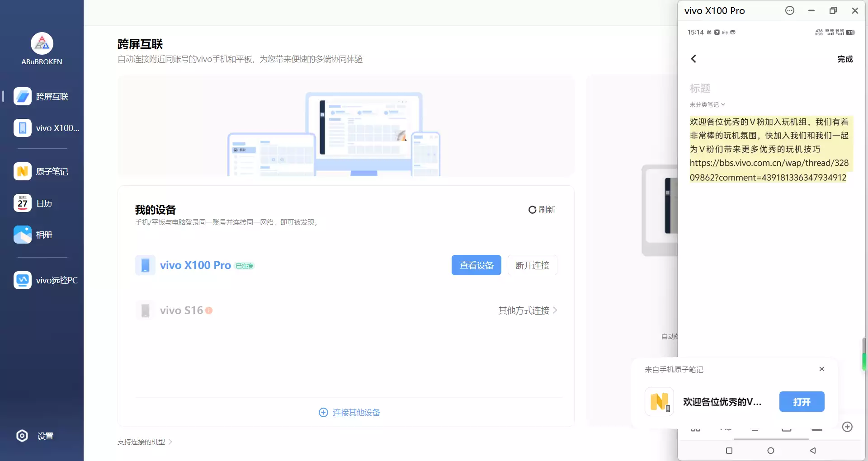
Task: Select 跨屏互联 in the sidebar
Action: (42, 96)
